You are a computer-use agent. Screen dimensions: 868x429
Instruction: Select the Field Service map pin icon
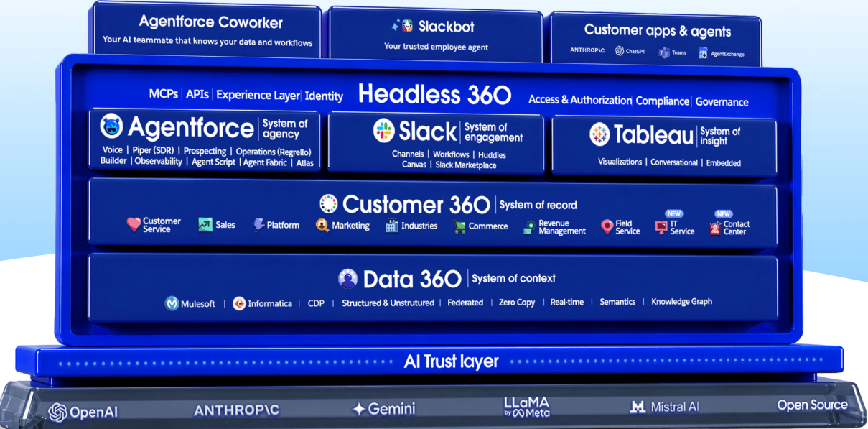coord(607,227)
